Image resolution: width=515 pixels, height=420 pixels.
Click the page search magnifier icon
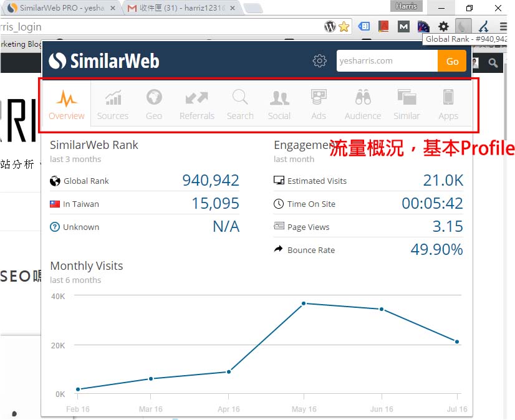[x=493, y=63]
